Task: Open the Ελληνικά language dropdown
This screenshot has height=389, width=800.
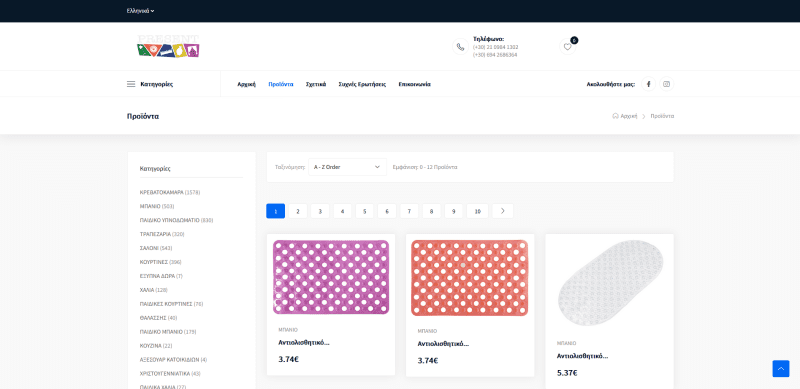Action: pos(140,11)
